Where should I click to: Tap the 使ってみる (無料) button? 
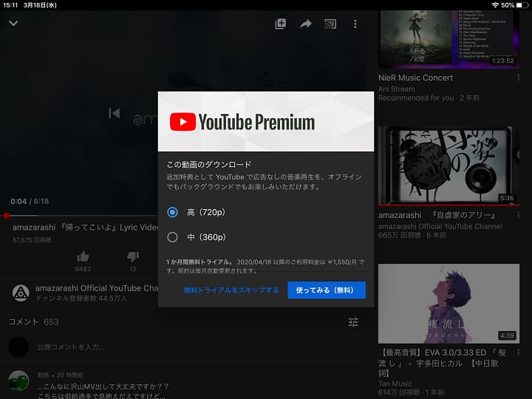pyautogui.click(x=327, y=290)
